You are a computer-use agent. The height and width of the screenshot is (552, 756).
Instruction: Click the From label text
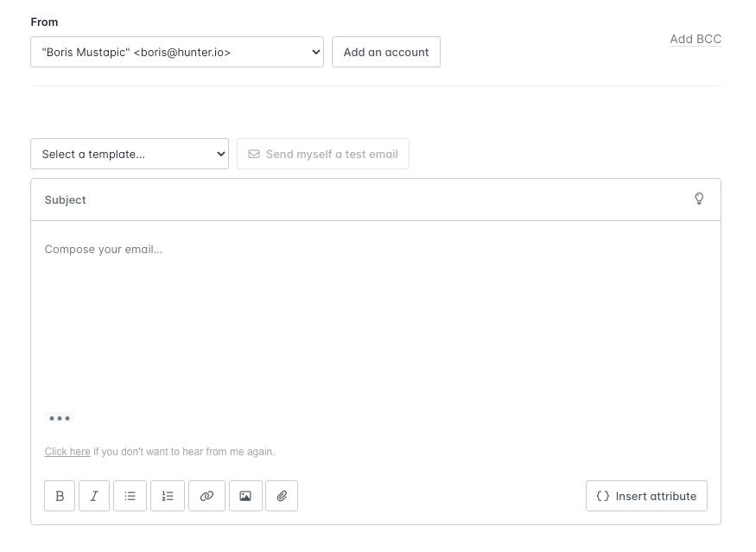[44, 22]
